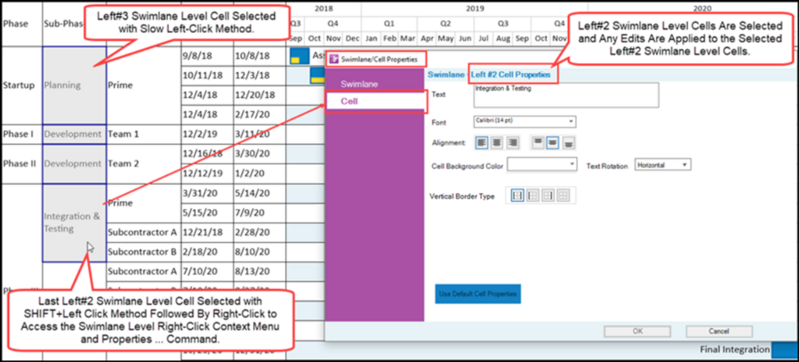
Task: Set vertical alignment to bottom
Action: 568,143
